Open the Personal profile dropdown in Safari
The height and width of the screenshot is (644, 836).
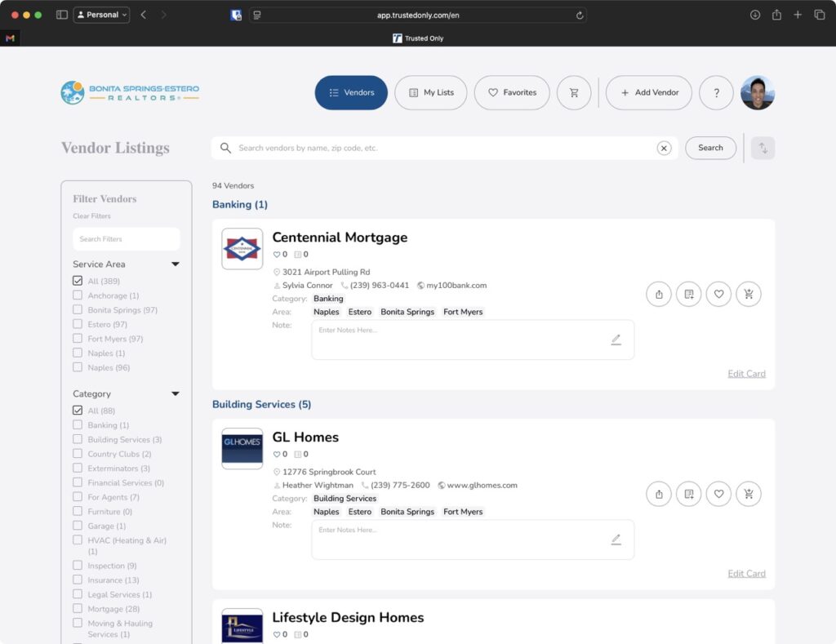click(x=102, y=15)
